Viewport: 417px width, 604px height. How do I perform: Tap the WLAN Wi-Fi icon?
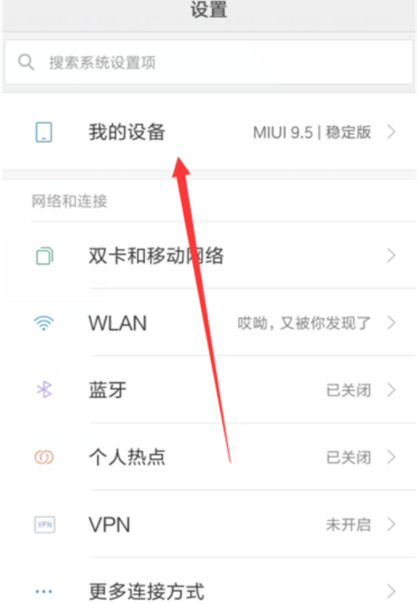point(44,323)
